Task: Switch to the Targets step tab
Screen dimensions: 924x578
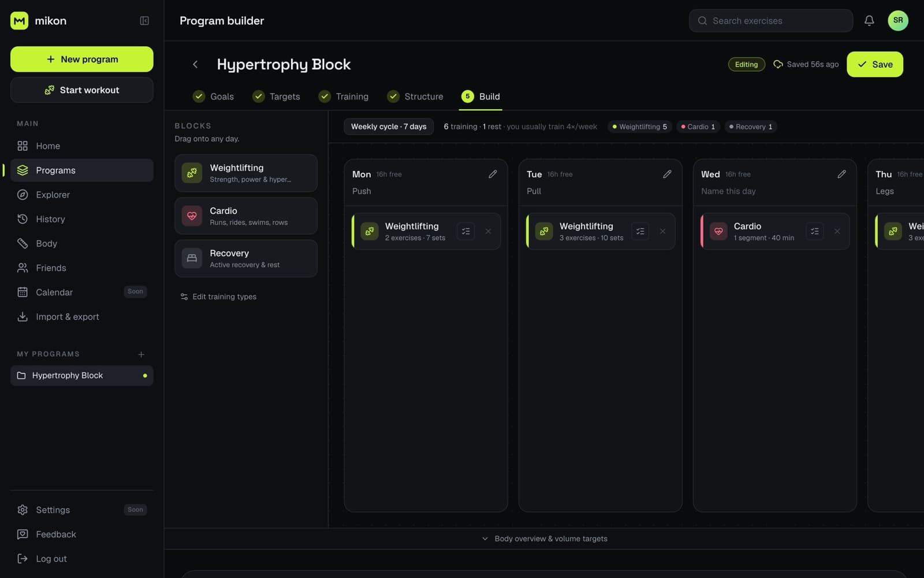Action: [x=276, y=97]
